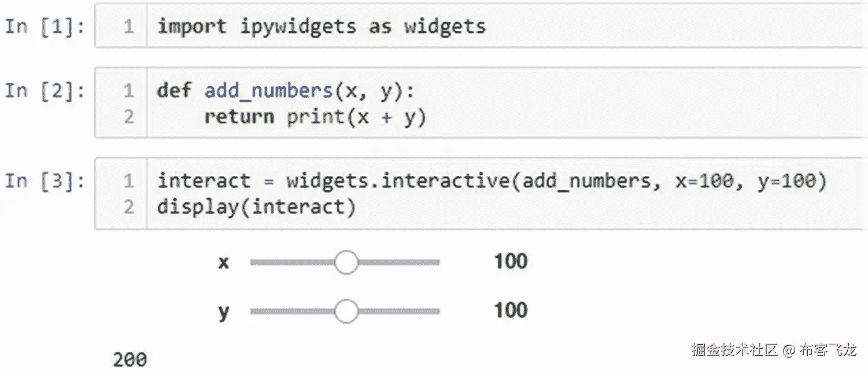
Task: Click the y slider handle
Action: pyautogui.click(x=346, y=311)
